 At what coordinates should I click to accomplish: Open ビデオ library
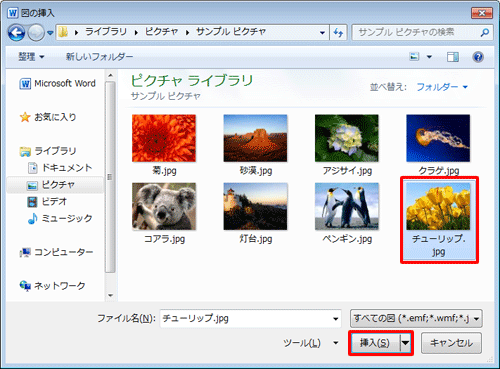[x=47, y=202]
